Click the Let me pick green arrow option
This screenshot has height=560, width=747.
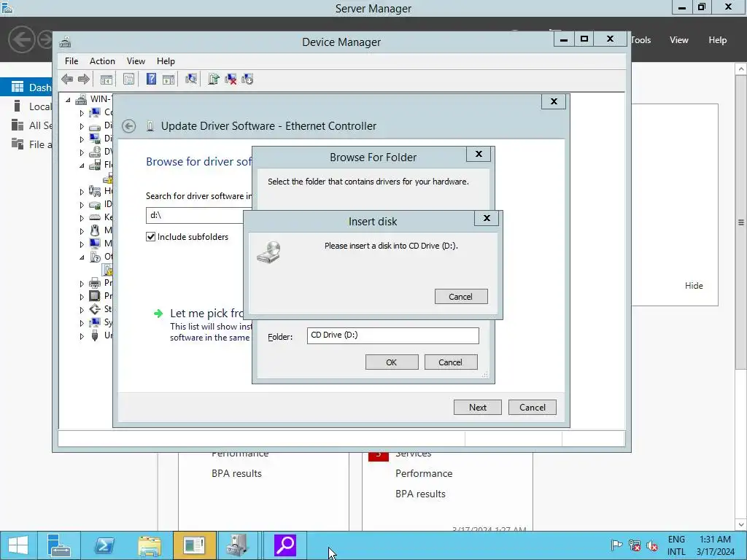[158, 314]
